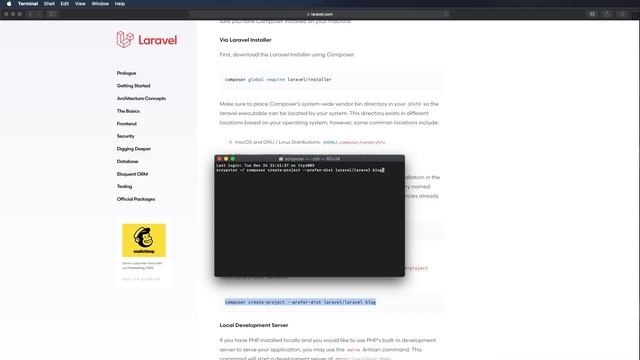Image resolution: width=640 pixels, height=360 pixels.
Task: Expand the Getting Started sidebar section
Action: 133,86
